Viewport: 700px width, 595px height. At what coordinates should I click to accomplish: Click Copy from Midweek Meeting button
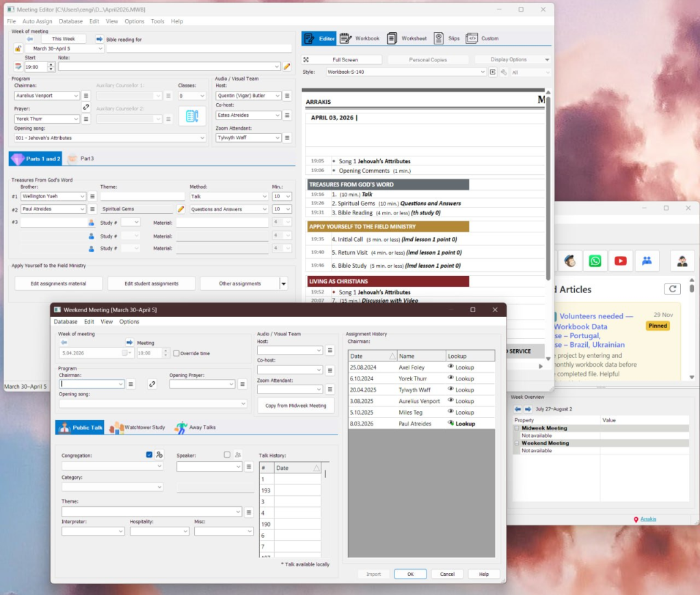[295, 406]
